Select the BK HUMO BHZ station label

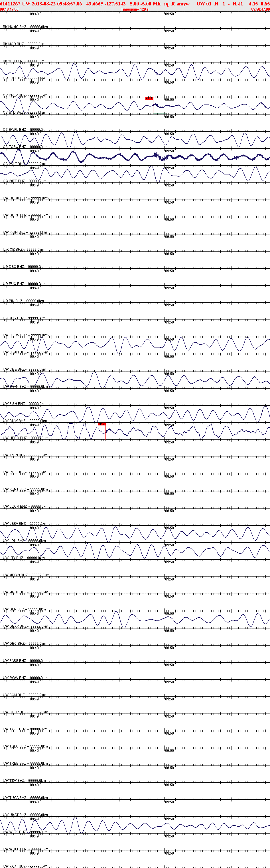25,27
